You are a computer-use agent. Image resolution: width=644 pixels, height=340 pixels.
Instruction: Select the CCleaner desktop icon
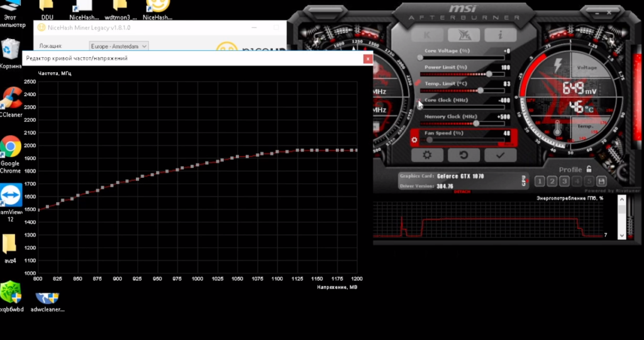coord(11,102)
